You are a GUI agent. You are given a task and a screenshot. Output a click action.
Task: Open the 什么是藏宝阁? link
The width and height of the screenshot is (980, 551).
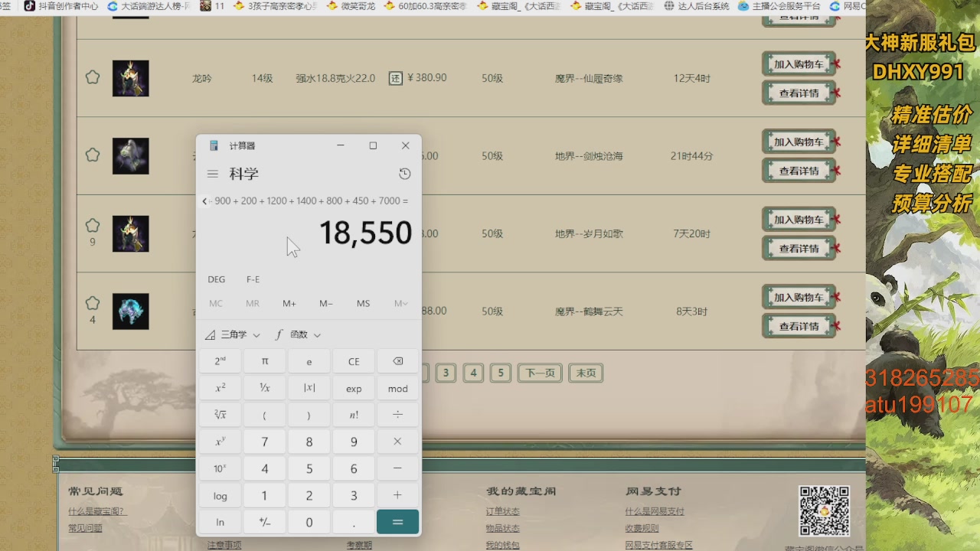[96, 511]
